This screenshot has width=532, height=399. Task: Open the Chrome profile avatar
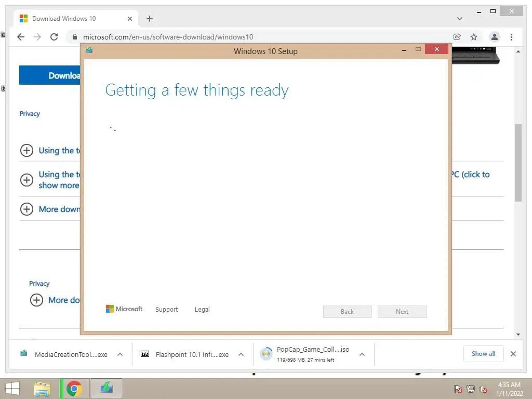tap(495, 37)
